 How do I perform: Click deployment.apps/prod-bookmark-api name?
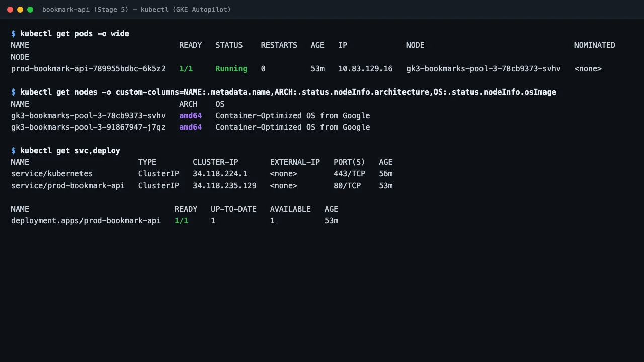pyautogui.click(x=86, y=221)
